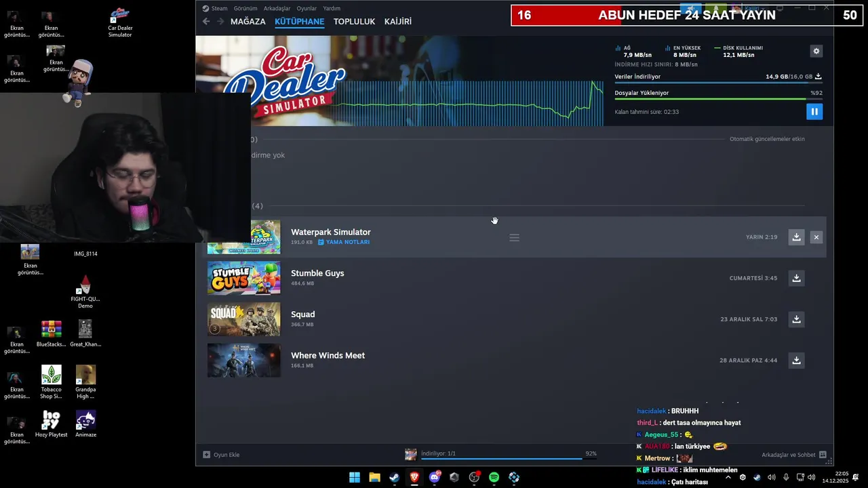This screenshot has height=488, width=868.
Task: Click the 'Otomatik güncellemeler etkin' text
Action: tap(767, 139)
